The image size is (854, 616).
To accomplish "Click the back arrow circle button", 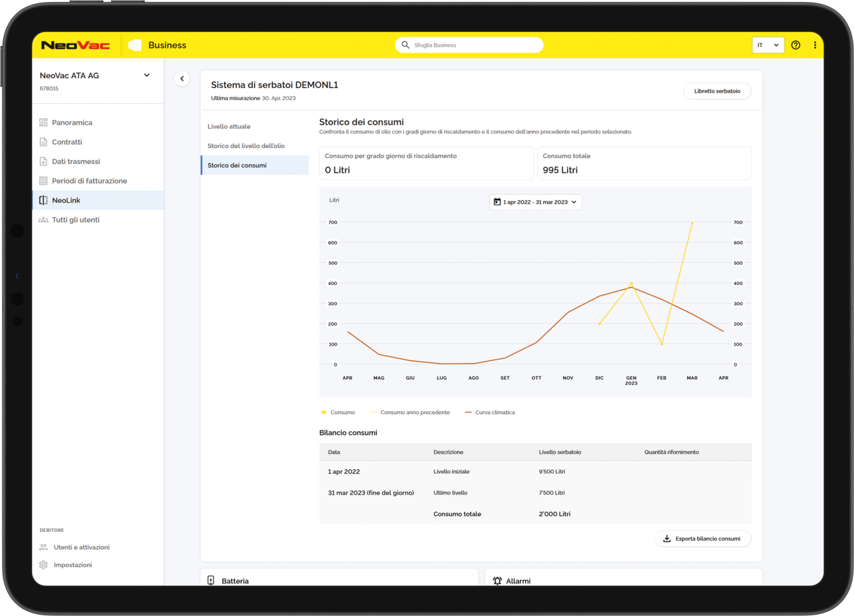I will coord(182,79).
